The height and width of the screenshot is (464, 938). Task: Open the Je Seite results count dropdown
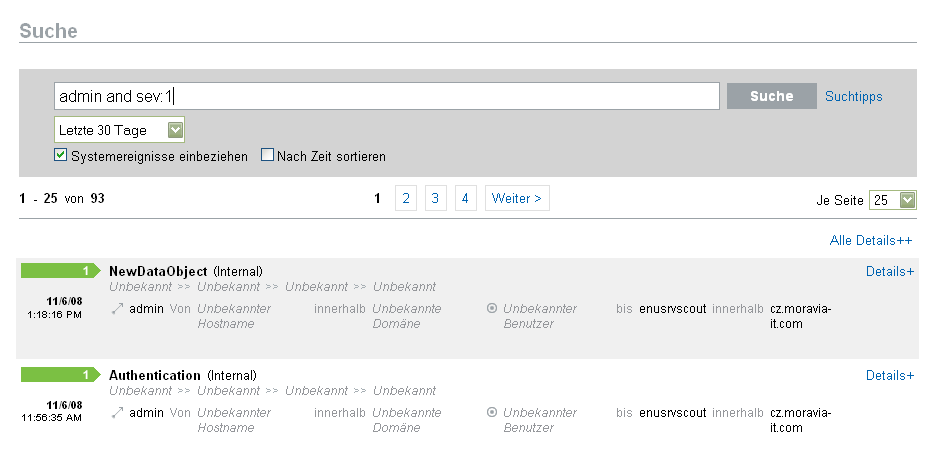[893, 200]
